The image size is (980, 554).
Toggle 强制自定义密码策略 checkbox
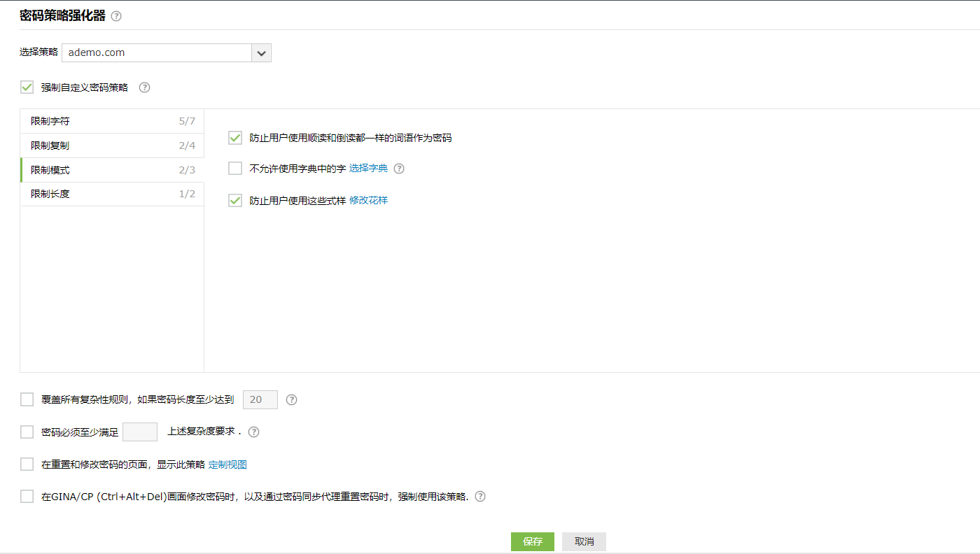point(27,87)
